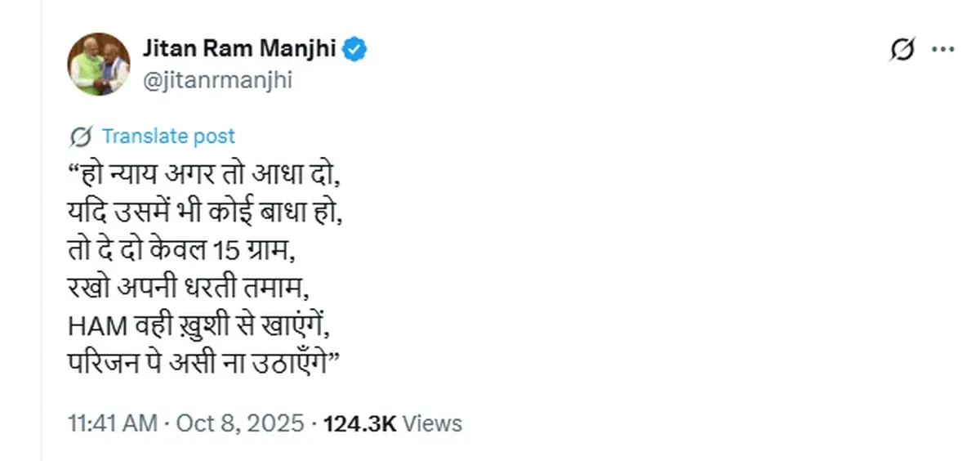980x461 pixels.
Task: Open the Grok icon at top right
Action: pos(902,51)
